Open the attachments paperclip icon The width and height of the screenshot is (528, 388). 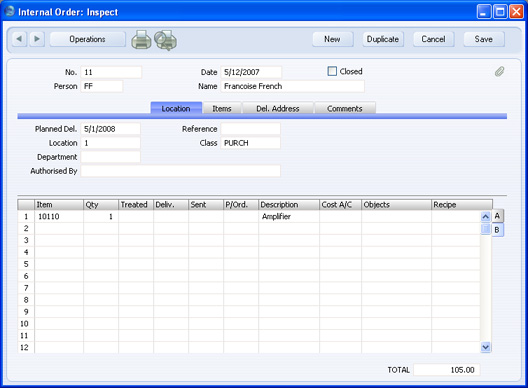point(499,71)
